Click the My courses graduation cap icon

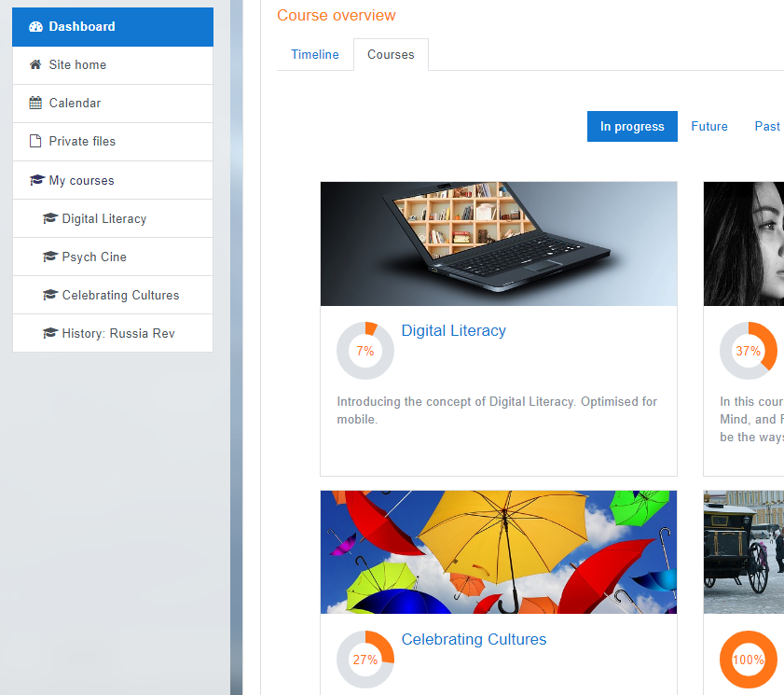(37, 180)
